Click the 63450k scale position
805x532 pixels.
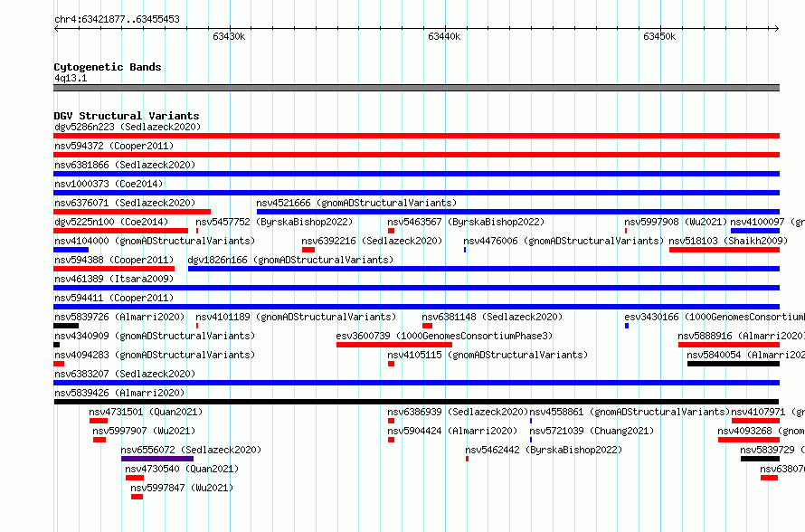[x=659, y=36]
